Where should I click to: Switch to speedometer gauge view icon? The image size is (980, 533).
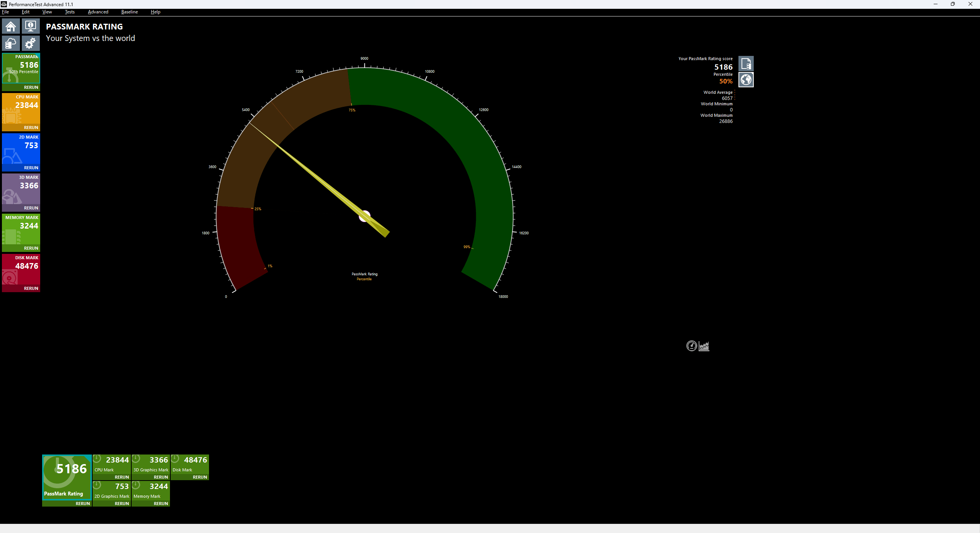pos(691,346)
